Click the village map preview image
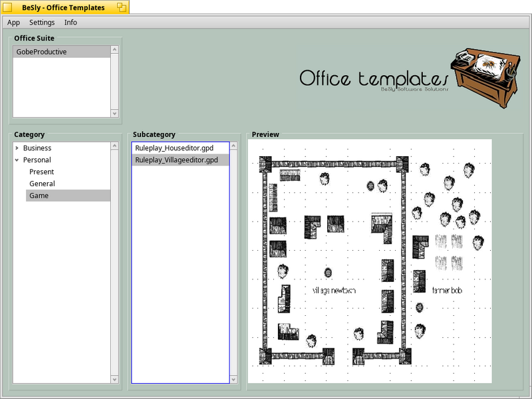 tap(370, 261)
